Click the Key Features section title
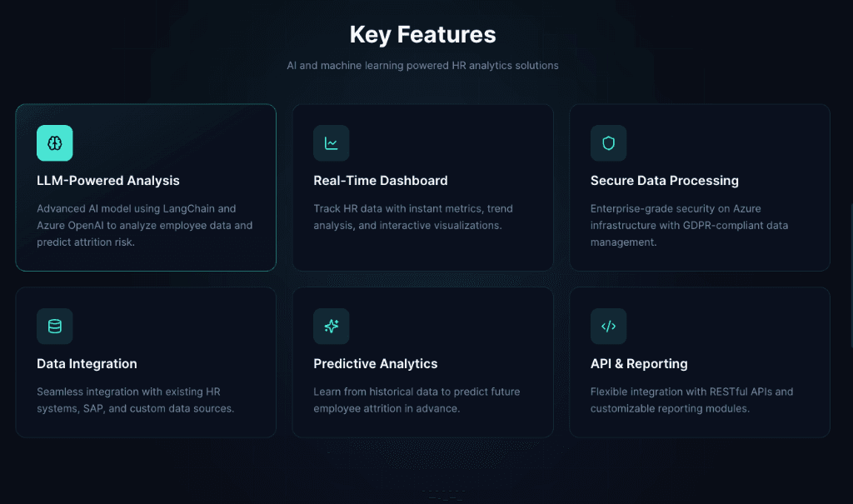853x504 pixels. click(423, 35)
